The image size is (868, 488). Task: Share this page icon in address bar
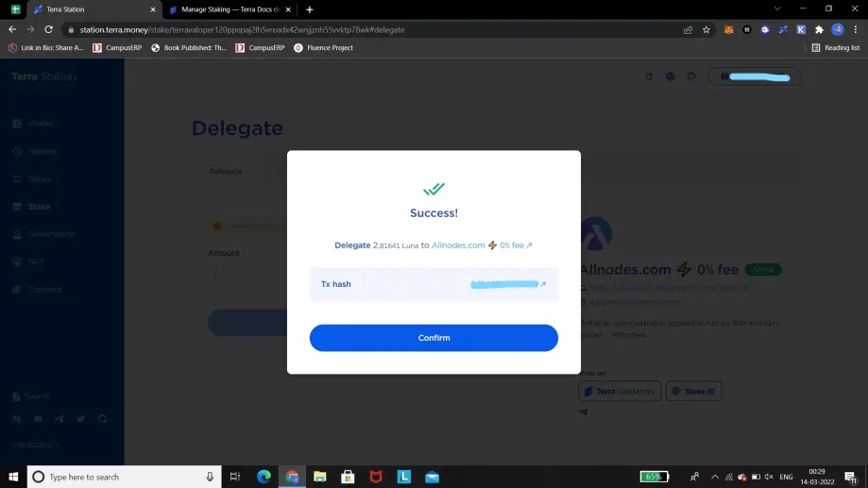(689, 30)
